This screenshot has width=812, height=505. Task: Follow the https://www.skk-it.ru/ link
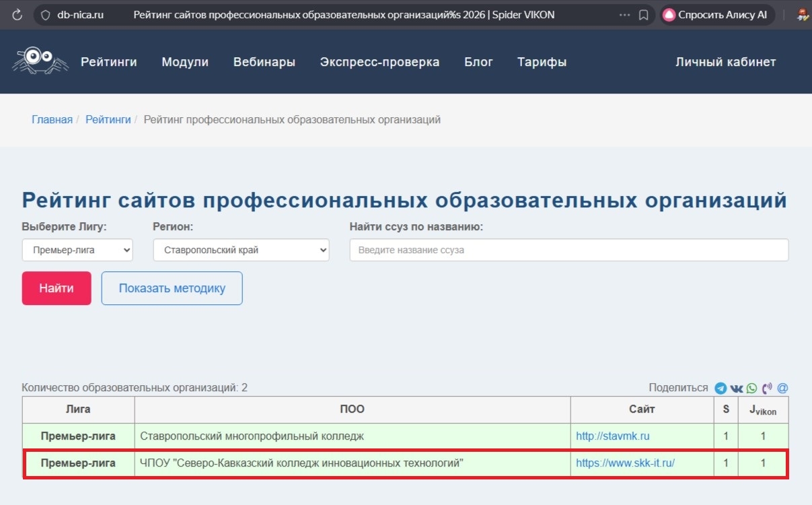coord(625,463)
